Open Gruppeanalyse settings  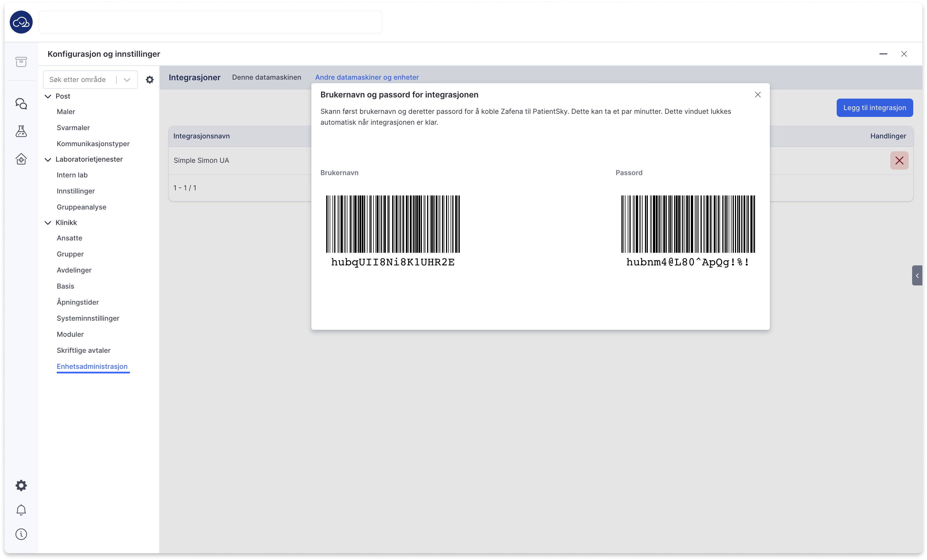(x=81, y=207)
